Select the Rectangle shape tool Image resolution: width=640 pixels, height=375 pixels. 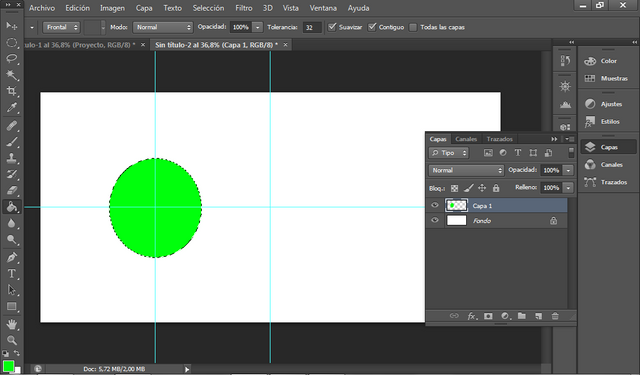[x=12, y=306]
